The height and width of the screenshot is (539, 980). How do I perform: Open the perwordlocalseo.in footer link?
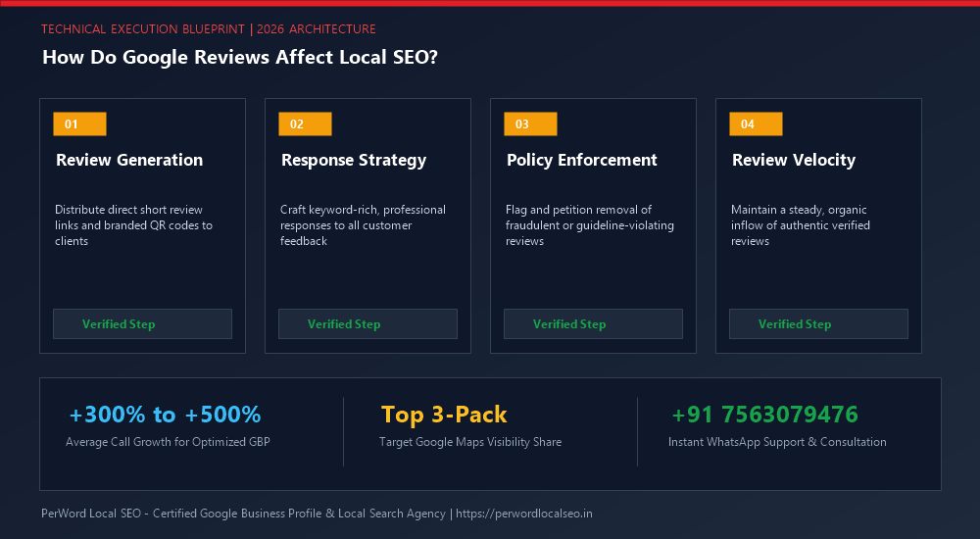click(523, 514)
